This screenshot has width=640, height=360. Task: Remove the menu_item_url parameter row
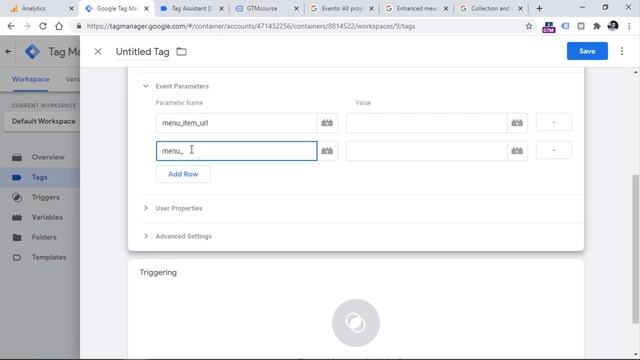point(553,122)
